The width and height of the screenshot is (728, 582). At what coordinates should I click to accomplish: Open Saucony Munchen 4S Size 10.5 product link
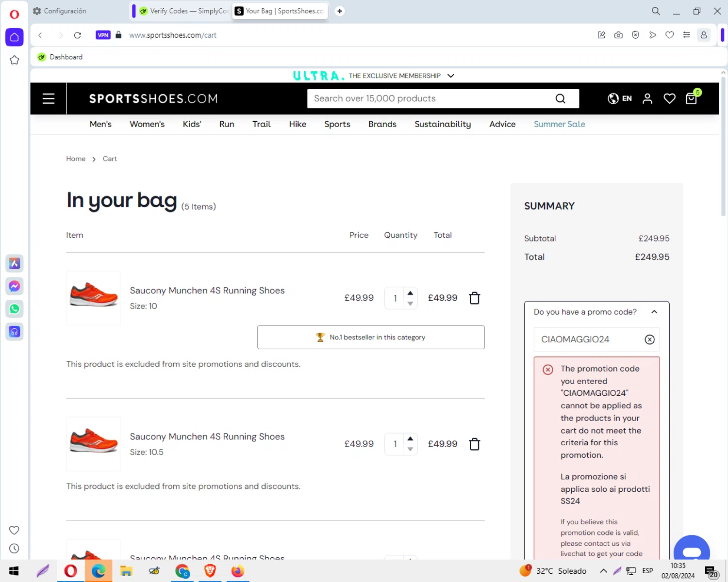pos(207,436)
